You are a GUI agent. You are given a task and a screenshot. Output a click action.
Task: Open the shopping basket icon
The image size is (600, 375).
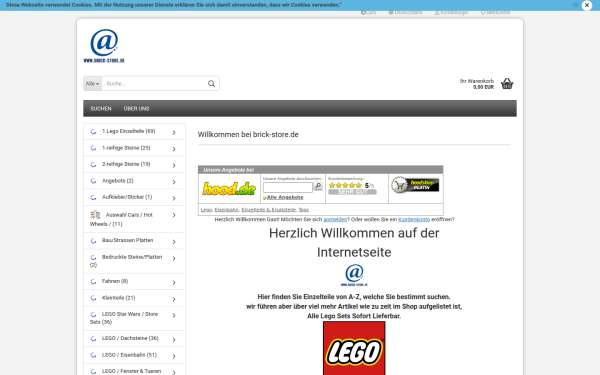(x=507, y=83)
